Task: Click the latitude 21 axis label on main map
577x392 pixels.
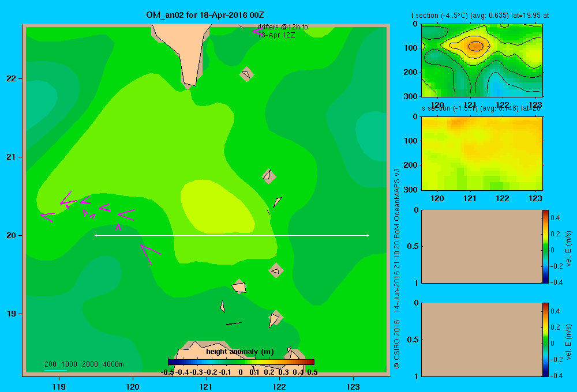Action: pos(12,157)
